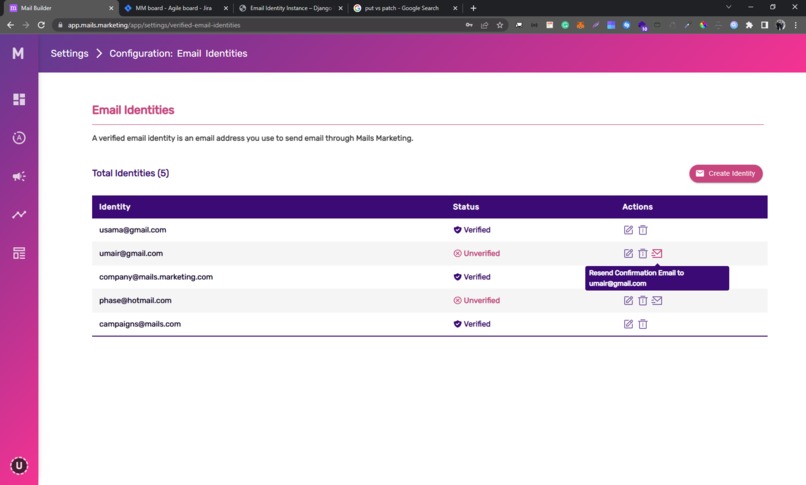The height and width of the screenshot is (485, 806).
Task: Open Chrome three-dot menu
Action: [x=796, y=25]
